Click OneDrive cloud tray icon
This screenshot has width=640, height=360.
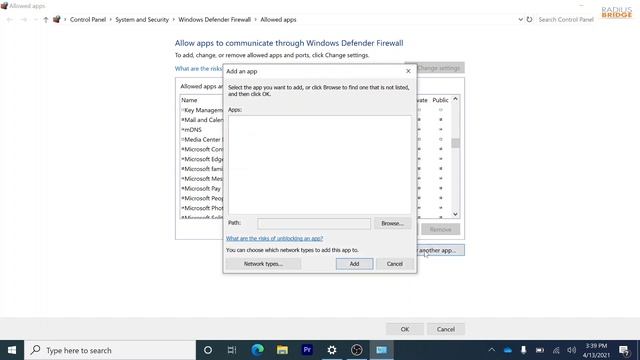[x=508, y=350]
